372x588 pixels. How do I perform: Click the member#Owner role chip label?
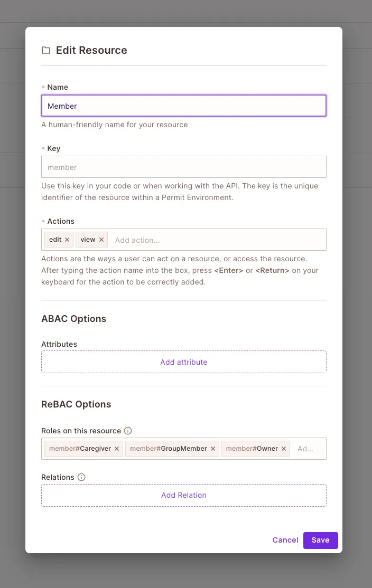(252, 449)
